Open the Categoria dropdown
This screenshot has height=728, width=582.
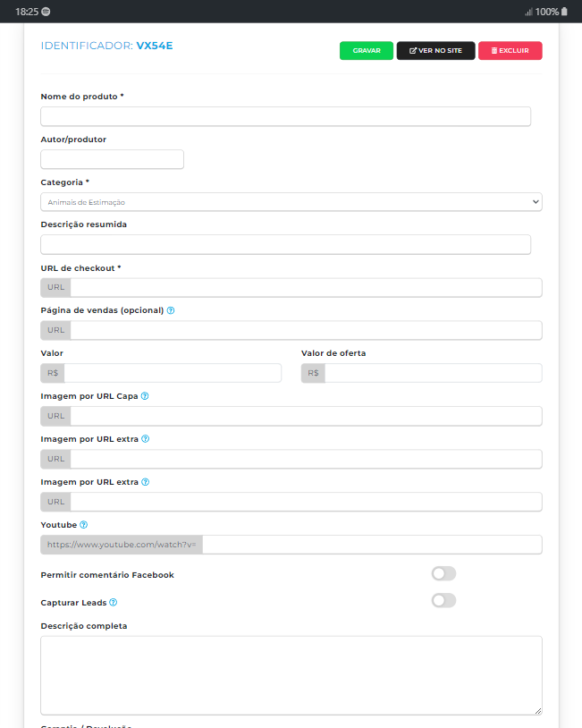[x=291, y=202]
